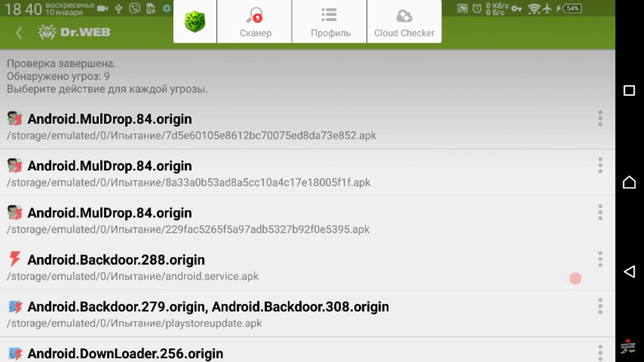Show actions for playstoreupdate.apk threat
The height and width of the screenshot is (362, 644).
pos(600,306)
